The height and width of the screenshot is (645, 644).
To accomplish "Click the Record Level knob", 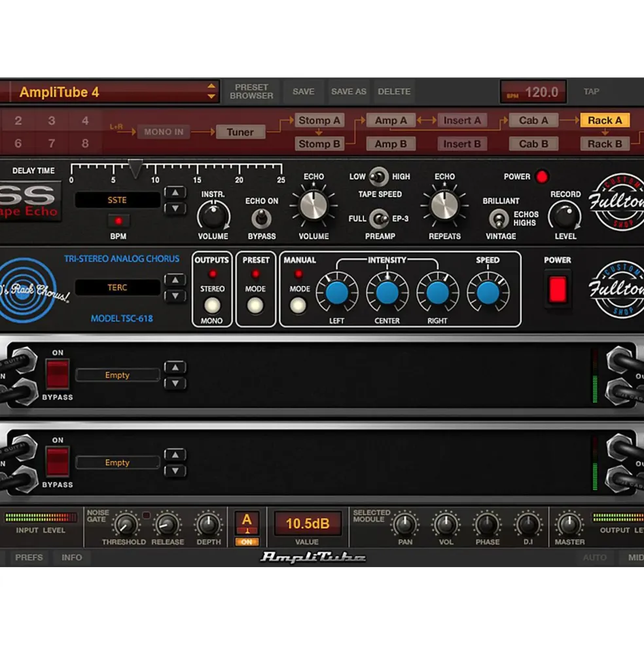I will [x=565, y=215].
